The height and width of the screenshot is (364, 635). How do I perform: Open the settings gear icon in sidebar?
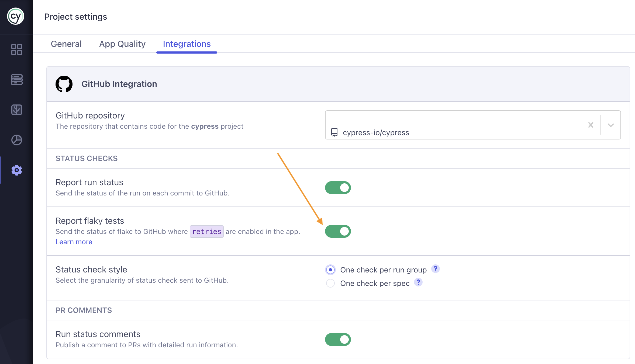click(16, 170)
